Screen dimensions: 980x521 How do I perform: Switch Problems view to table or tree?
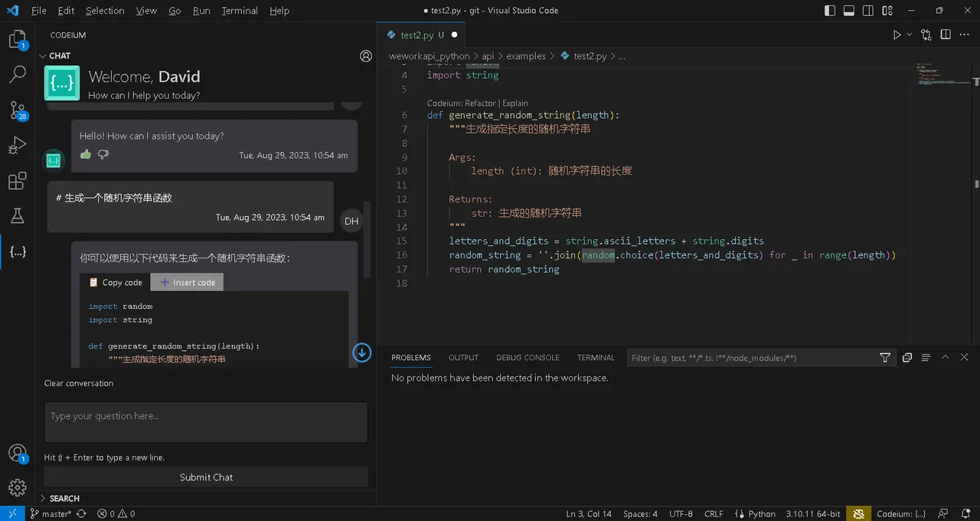point(926,358)
